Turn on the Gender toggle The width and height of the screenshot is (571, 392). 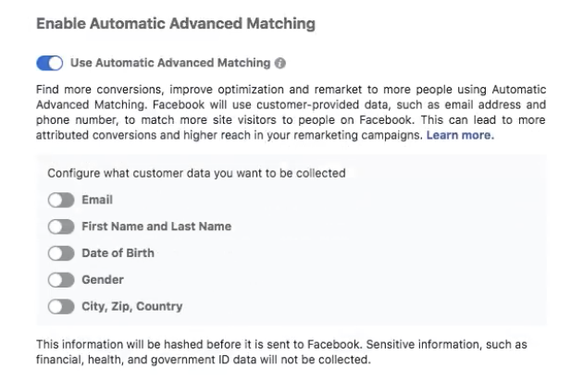[x=61, y=280]
